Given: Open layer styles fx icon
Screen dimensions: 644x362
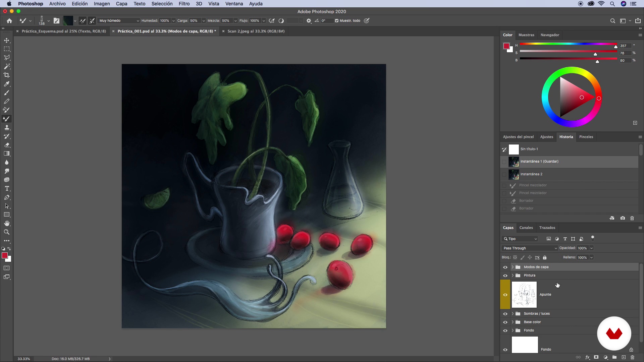Looking at the screenshot, I should [587, 357].
